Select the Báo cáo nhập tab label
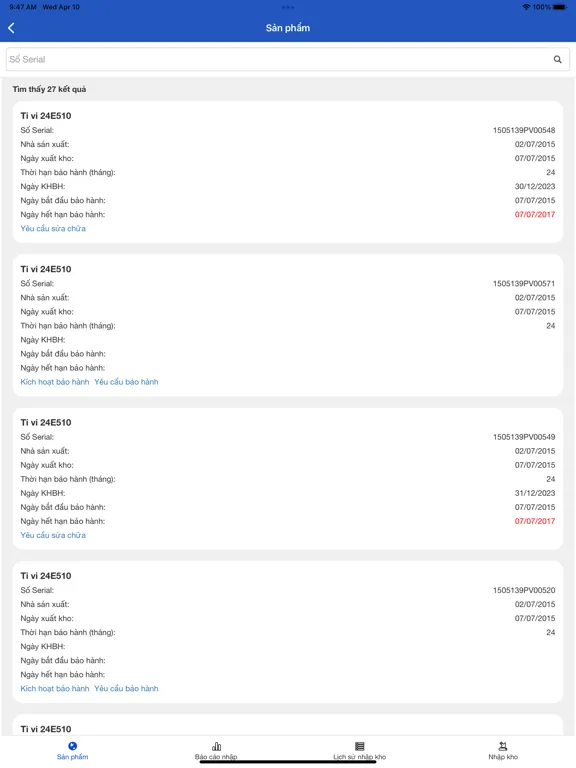 pos(216,757)
